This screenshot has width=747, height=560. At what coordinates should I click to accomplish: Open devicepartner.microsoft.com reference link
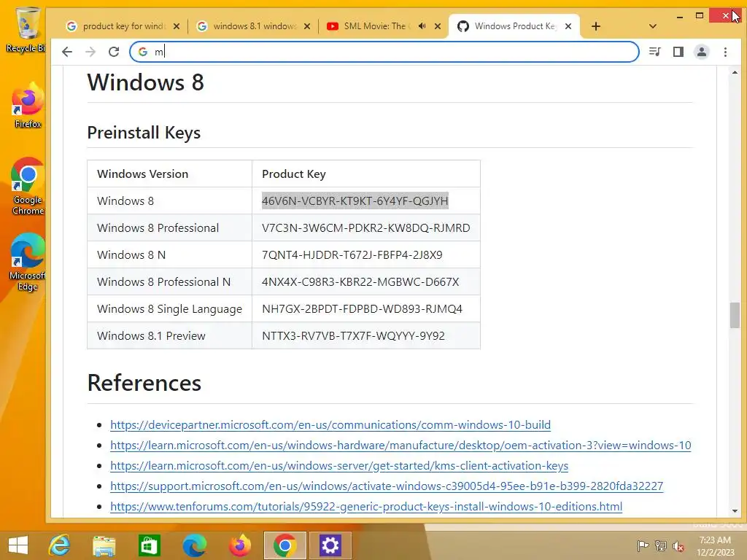click(330, 425)
